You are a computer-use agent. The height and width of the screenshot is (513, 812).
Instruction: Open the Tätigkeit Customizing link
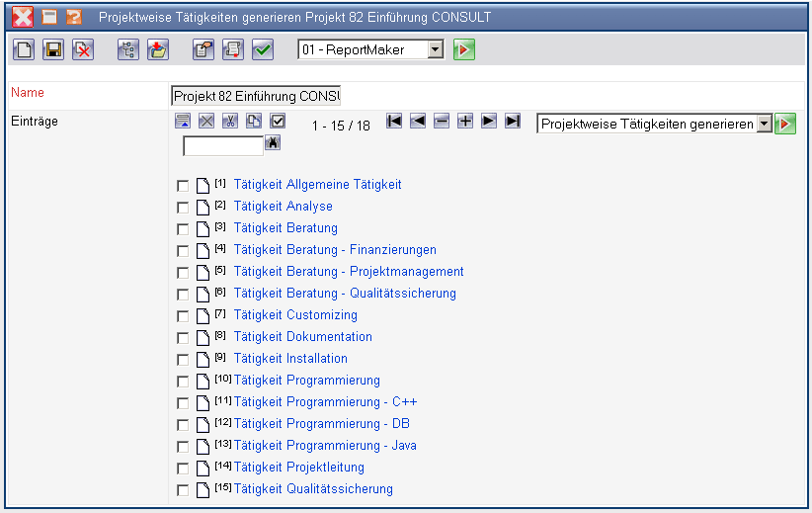[295, 315]
